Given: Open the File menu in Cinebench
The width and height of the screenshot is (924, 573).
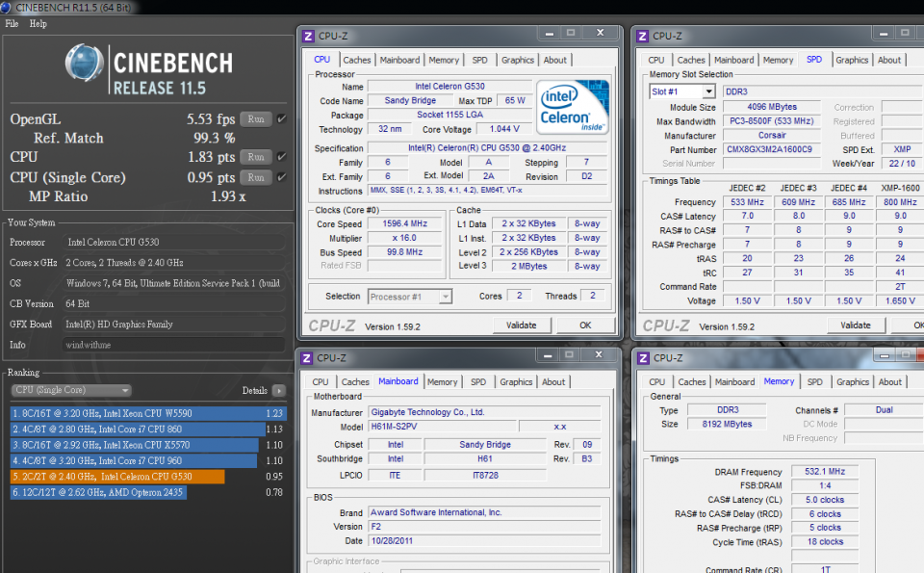Looking at the screenshot, I should click(x=11, y=23).
